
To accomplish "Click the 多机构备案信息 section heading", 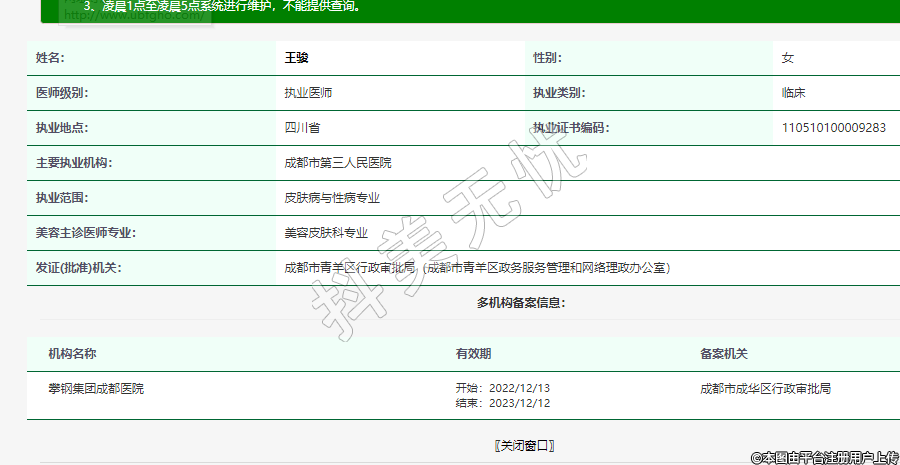I will (x=521, y=303).
